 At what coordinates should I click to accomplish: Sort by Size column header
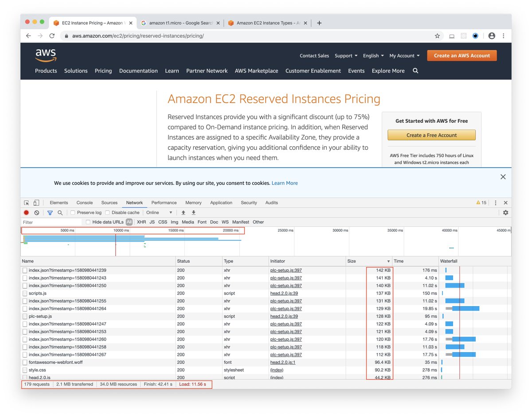click(369, 261)
